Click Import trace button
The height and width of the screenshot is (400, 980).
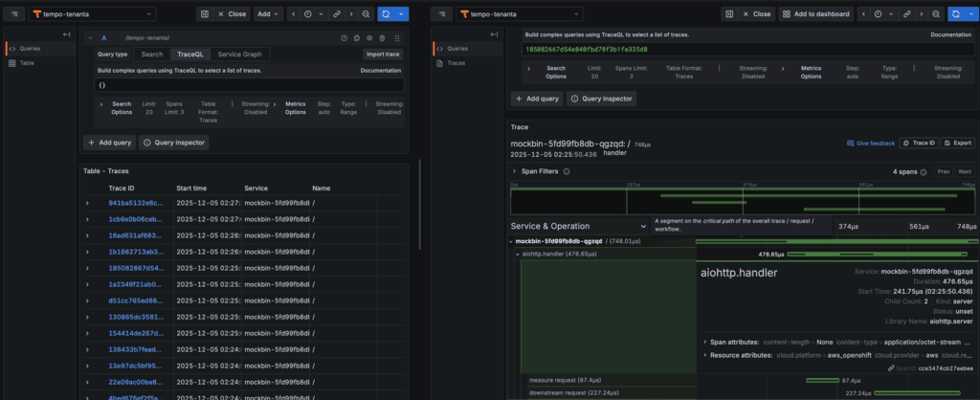coord(383,55)
